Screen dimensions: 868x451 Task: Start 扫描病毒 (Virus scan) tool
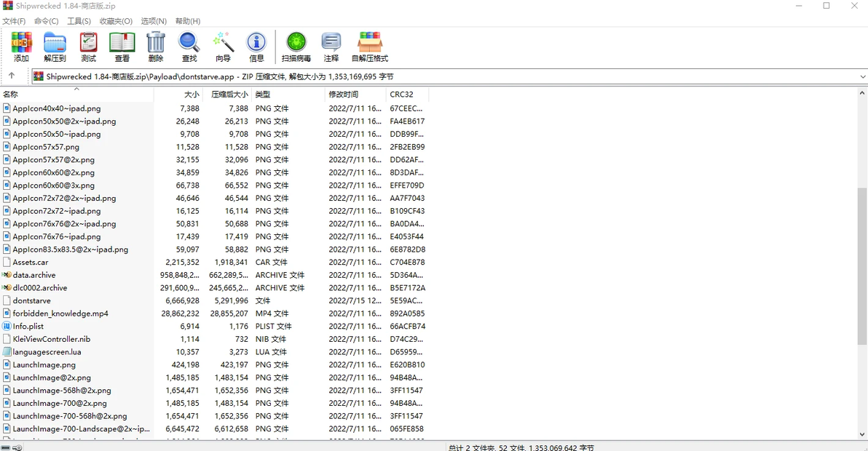296,47
